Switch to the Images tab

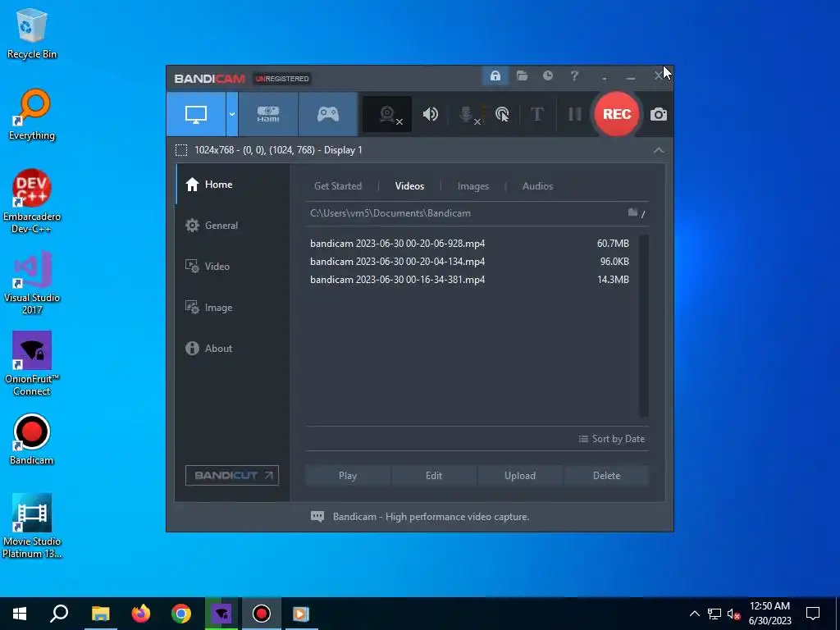tap(473, 186)
